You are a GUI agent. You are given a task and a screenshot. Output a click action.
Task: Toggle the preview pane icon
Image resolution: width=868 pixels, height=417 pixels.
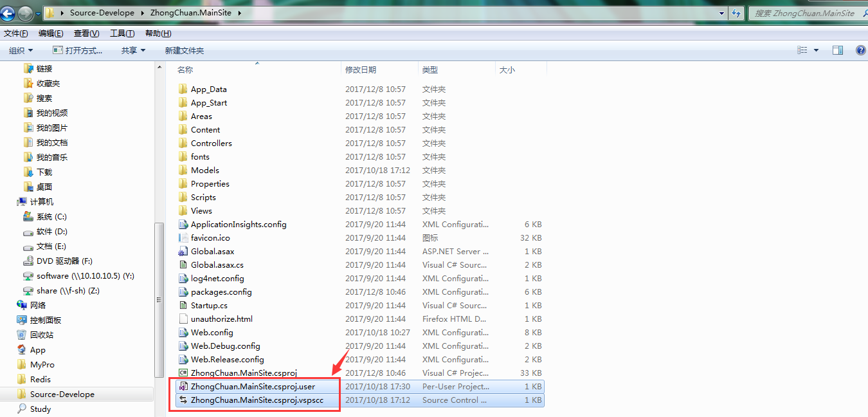click(x=837, y=50)
